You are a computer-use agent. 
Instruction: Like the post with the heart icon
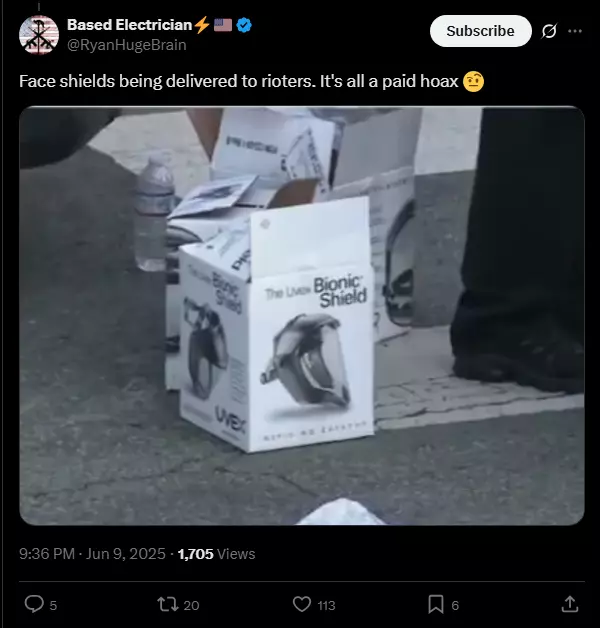(302, 604)
